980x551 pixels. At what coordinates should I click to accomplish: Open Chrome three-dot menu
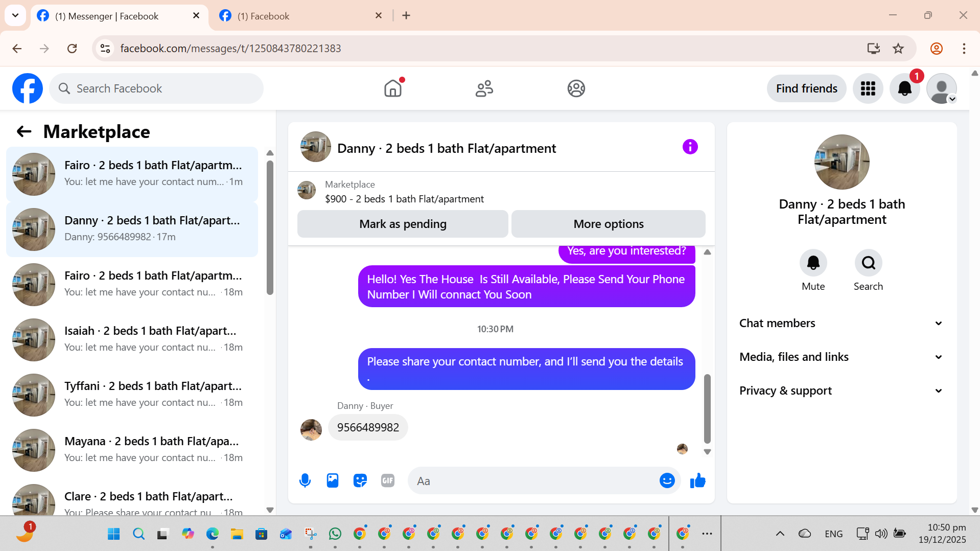pyautogui.click(x=964, y=49)
